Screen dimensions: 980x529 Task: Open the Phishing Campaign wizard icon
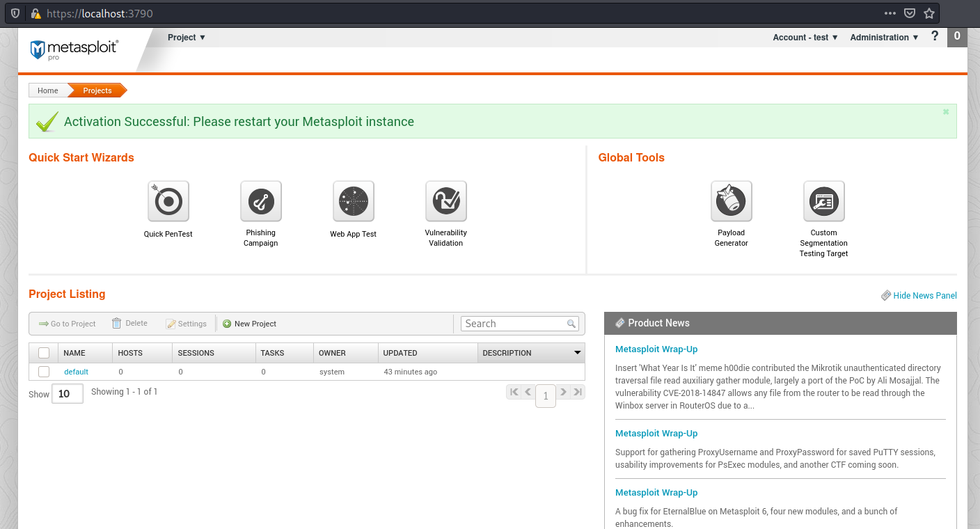(x=261, y=201)
